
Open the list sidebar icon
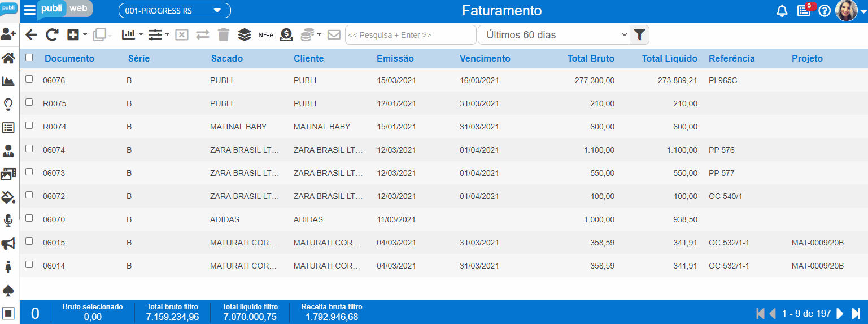click(8, 128)
